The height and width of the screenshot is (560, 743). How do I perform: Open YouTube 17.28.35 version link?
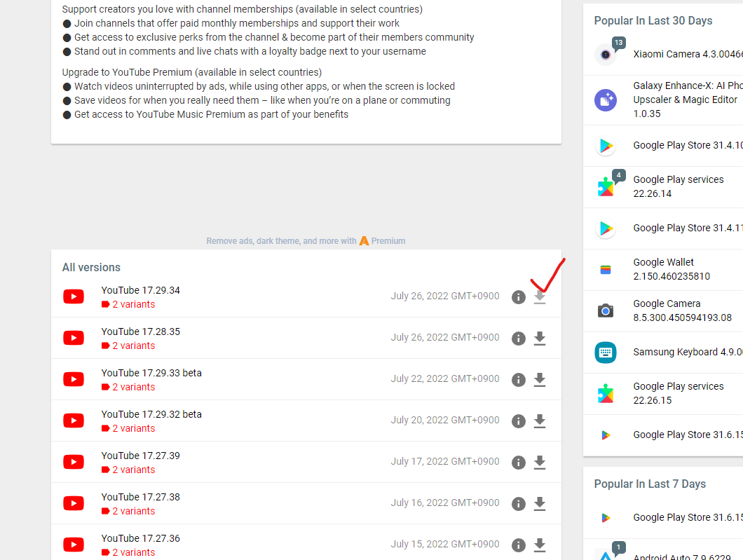click(x=141, y=332)
